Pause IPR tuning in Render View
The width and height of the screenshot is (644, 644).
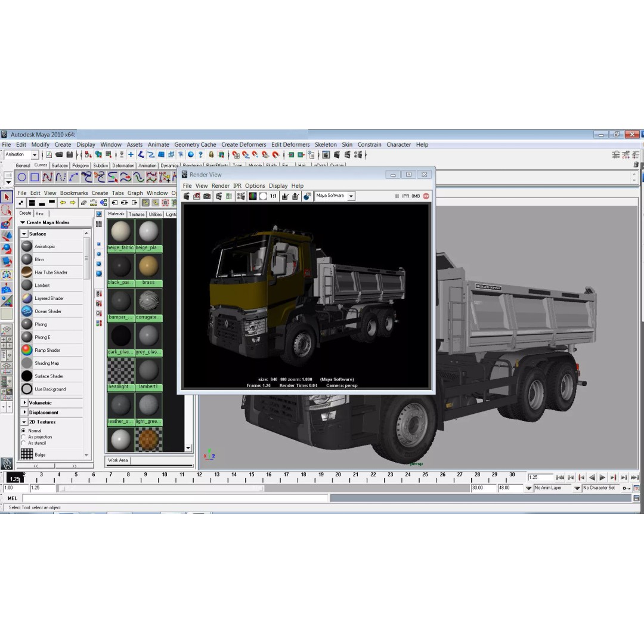tap(397, 196)
